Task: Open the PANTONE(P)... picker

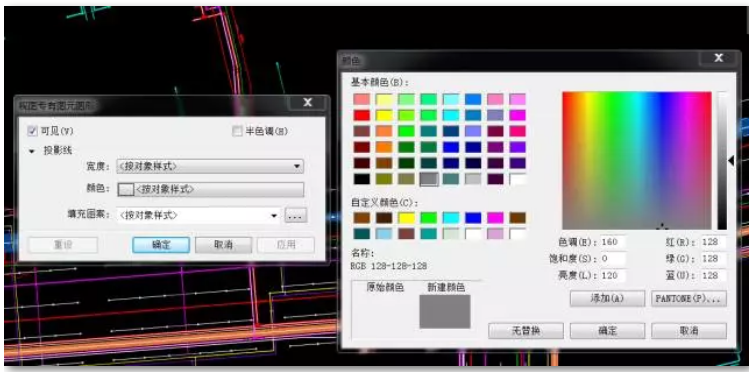Action: pos(689,298)
